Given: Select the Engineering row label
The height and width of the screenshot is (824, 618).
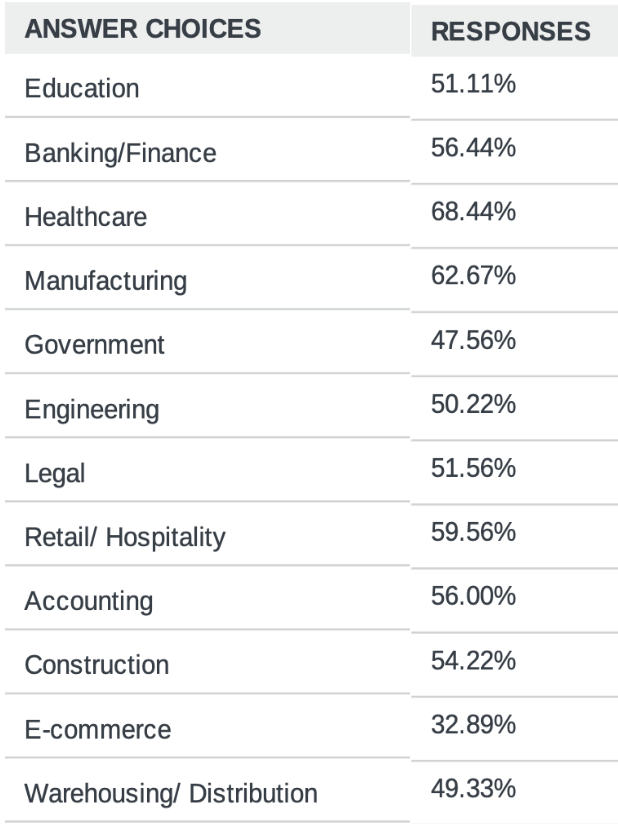Looking at the screenshot, I should point(91,409).
